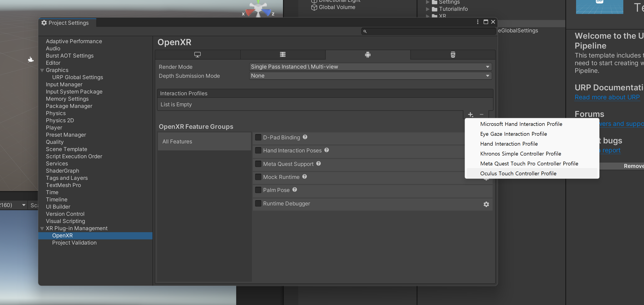644x305 pixels.
Task: Check the Palm Pose feature
Action: [x=258, y=190]
